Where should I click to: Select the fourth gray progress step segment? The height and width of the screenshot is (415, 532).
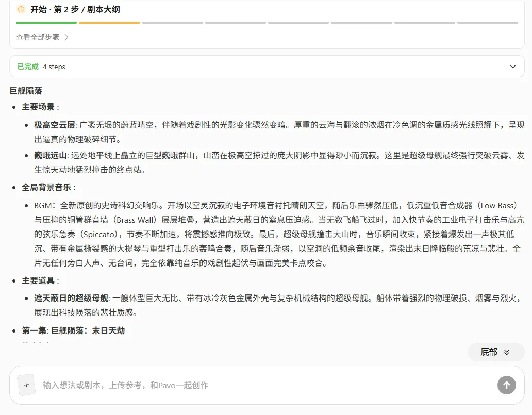point(236,23)
